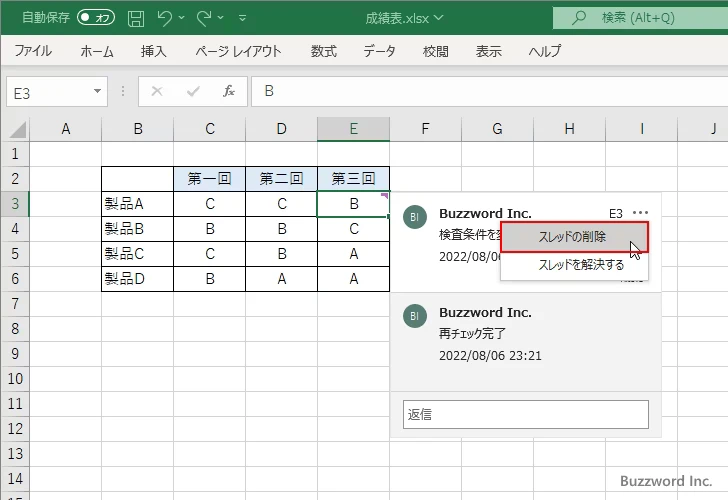Expand the Name Box dropdown arrow
The width and height of the screenshot is (728, 500).
[x=98, y=91]
